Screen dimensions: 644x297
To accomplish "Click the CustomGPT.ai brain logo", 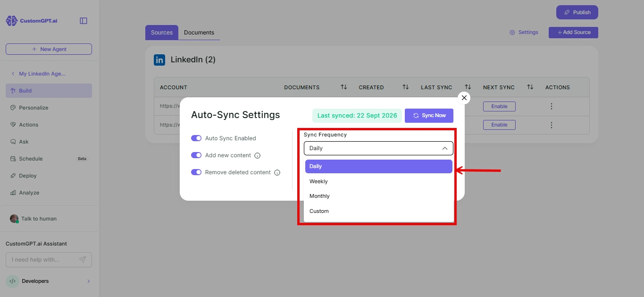I will click(x=11, y=21).
